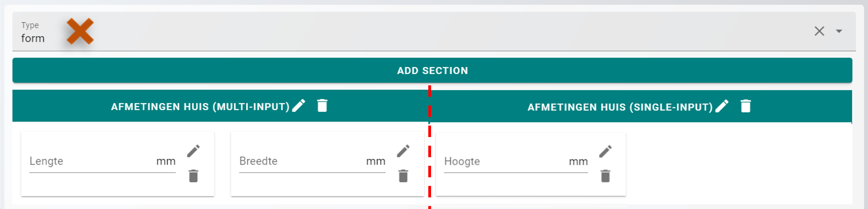
Task: Edit the single-input section title
Action: point(722,107)
